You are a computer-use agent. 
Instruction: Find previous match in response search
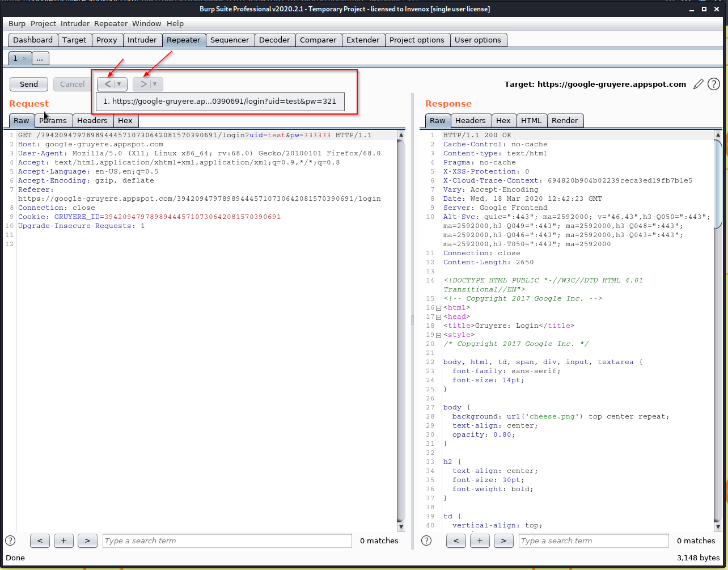(456, 541)
